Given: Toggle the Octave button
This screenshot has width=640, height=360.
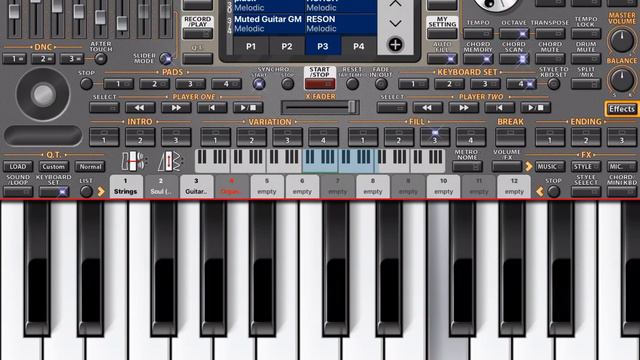Looking at the screenshot, I should point(514,33).
